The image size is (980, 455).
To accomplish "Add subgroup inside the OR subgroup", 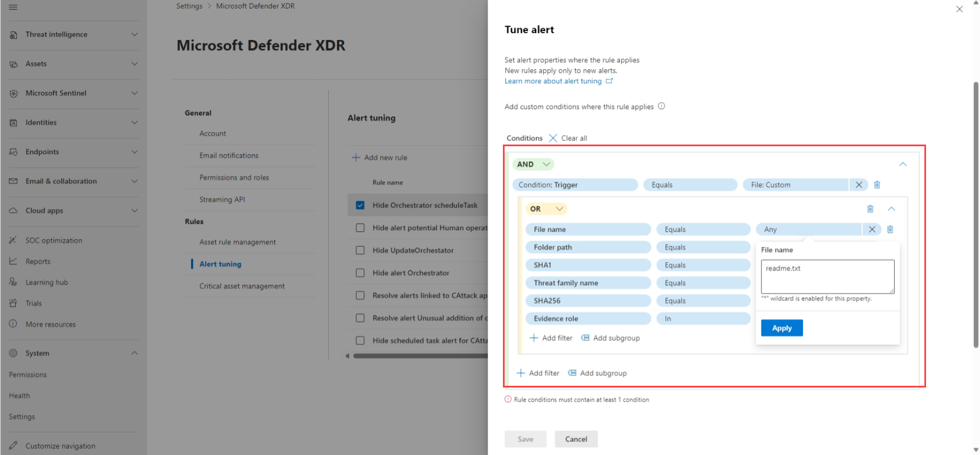I will pyautogui.click(x=610, y=338).
